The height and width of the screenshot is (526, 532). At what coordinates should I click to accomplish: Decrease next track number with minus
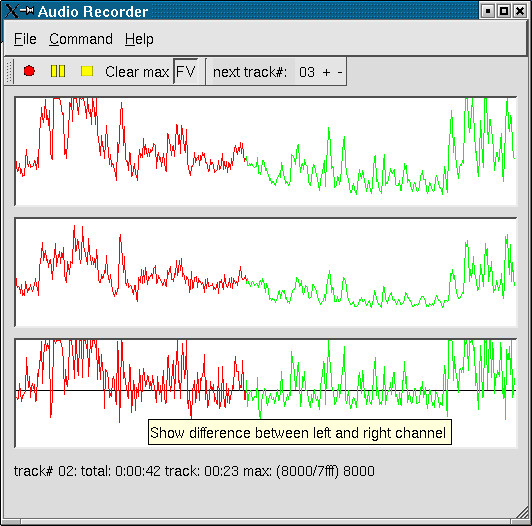point(340,72)
